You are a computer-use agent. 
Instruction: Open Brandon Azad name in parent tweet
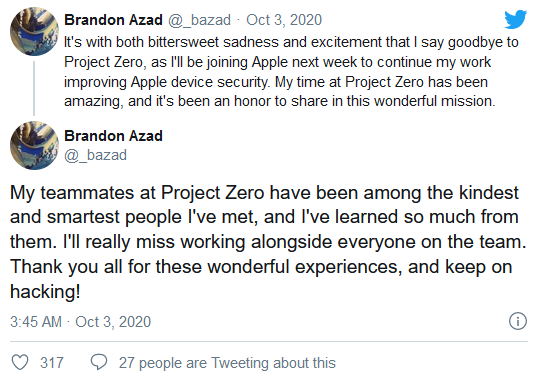pos(113,20)
